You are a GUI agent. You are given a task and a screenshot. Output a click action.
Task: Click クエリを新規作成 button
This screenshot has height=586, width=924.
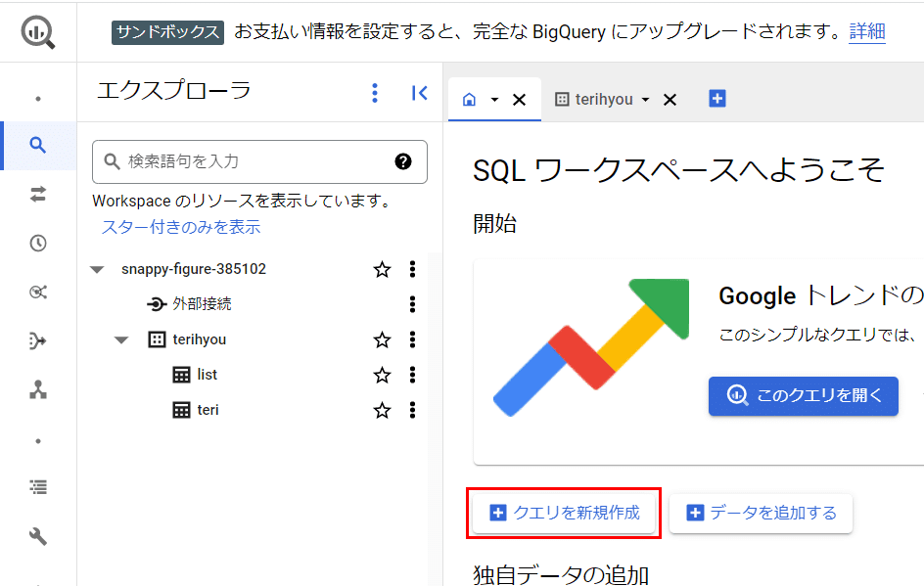pos(564,513)
